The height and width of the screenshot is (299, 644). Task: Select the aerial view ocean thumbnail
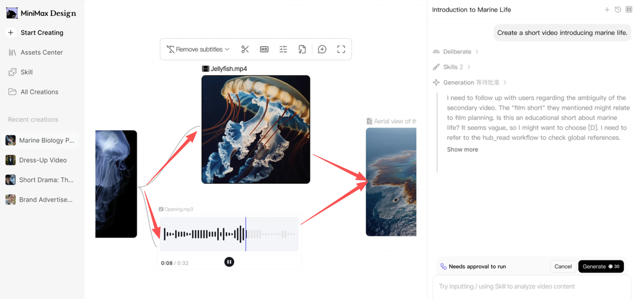click(x=391, y=182)
